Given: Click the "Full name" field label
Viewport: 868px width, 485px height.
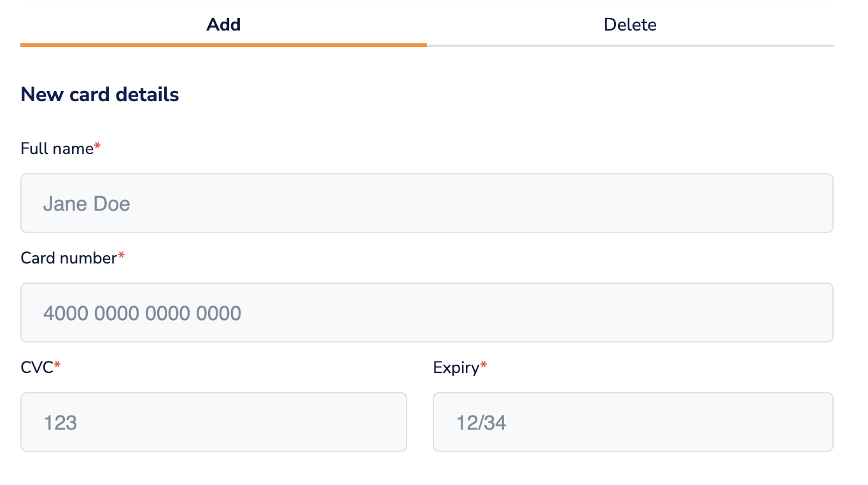Looking at the screenshot, I should click(x=57, y=149).
